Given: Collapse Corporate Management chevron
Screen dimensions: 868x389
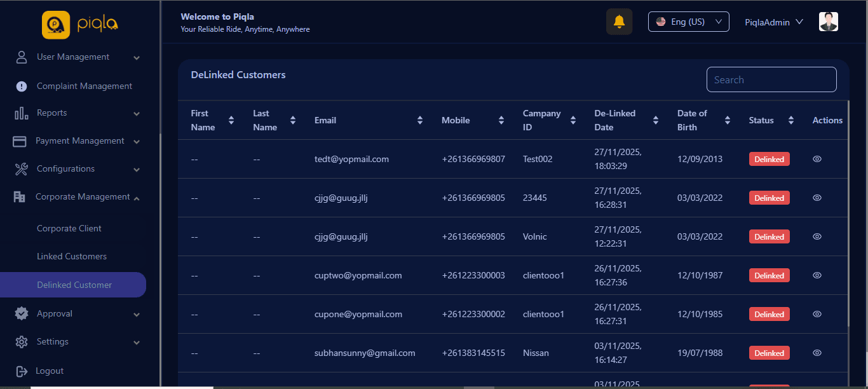Looking at the screenshot, I should point(137,198).
